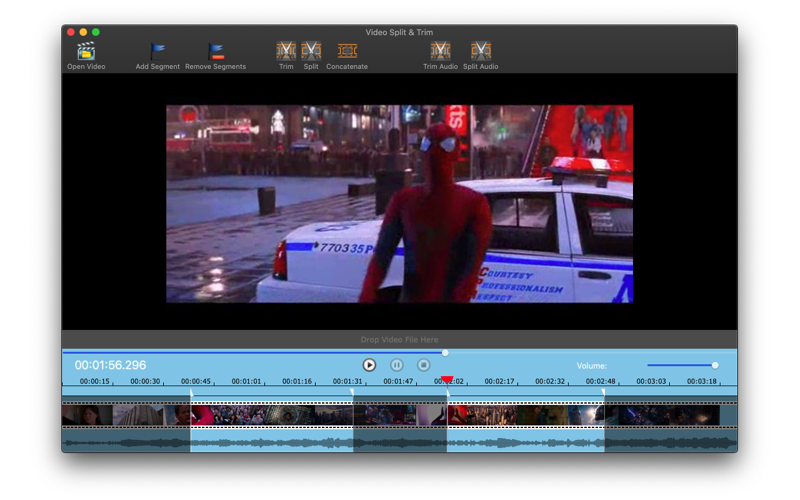The image size is (800, 500).
Task: Click the 00:01:01 mark on the time ruler
Action: pyautogui.click(x=246, y=381)
